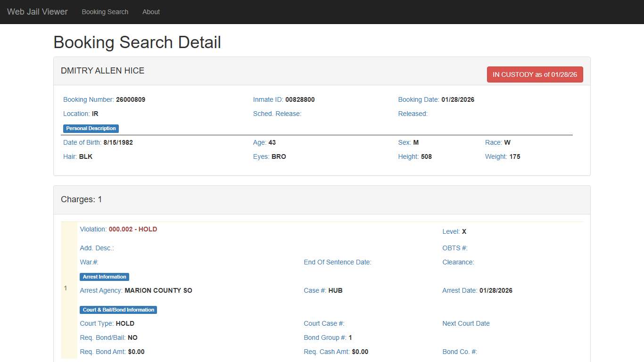The image size is (644, 362).
Task: Click the Arrest Information label badge
Action: [104, 277]
